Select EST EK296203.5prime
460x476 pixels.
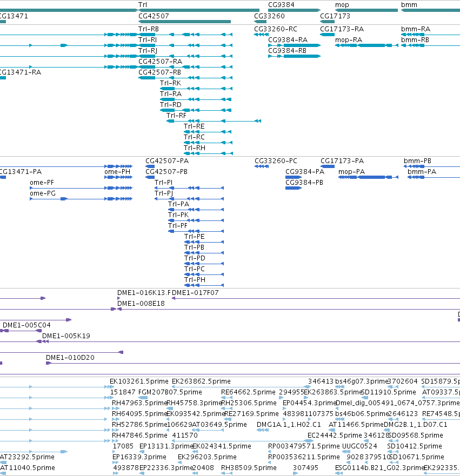coord(207,457)
